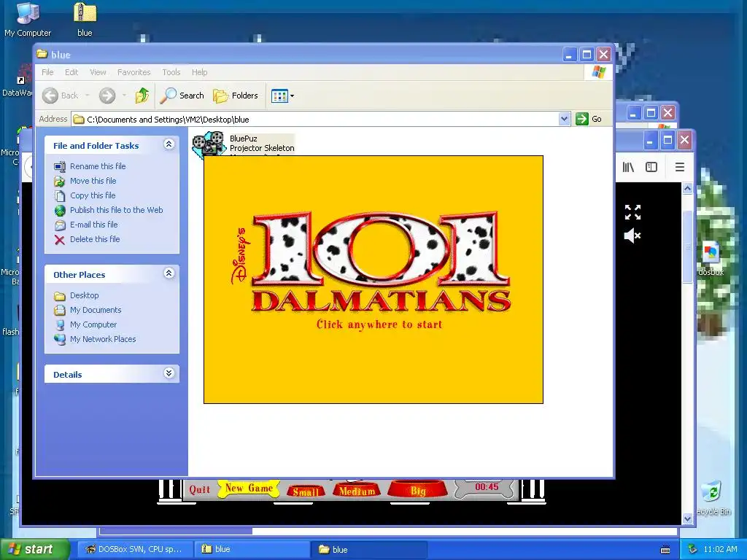Viewport: 747px width, 560px height.
Task: Collapse File and Folder Tasks panel
Action: 169,144
